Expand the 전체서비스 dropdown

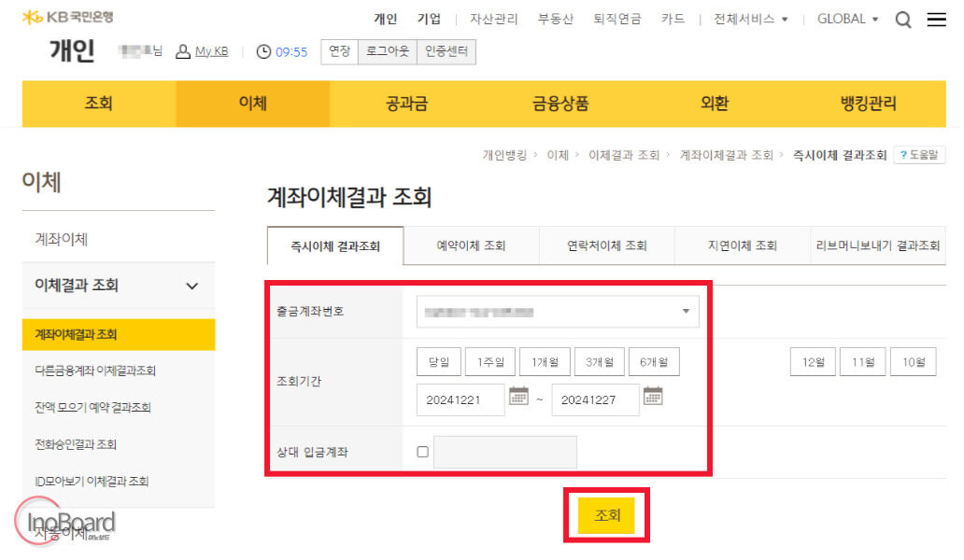[x=750, y=19]
